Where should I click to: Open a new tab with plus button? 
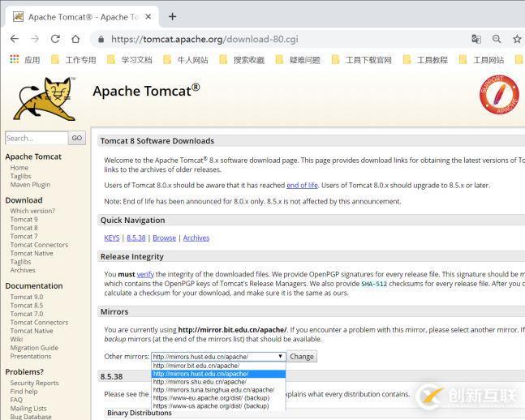click(172, 16)
